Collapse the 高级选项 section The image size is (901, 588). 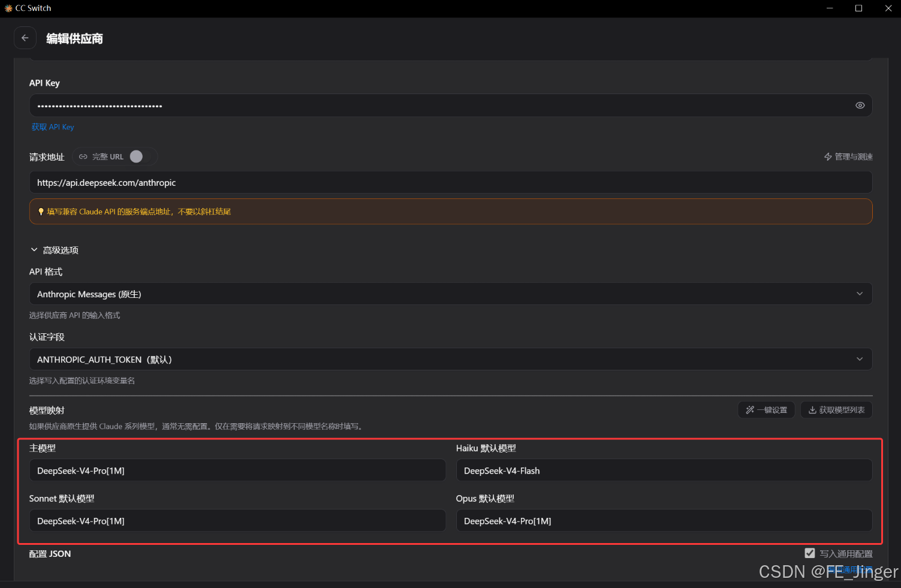(55, 250)
